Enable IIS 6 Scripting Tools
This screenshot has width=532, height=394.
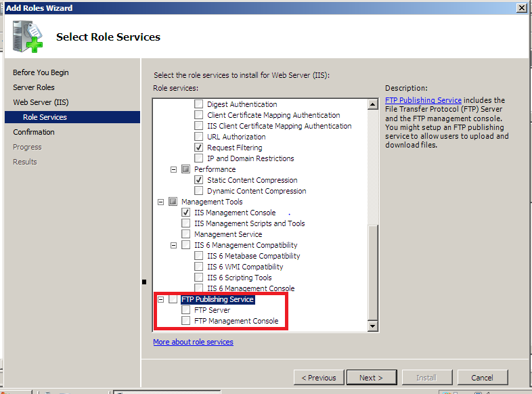coord(198,278)
